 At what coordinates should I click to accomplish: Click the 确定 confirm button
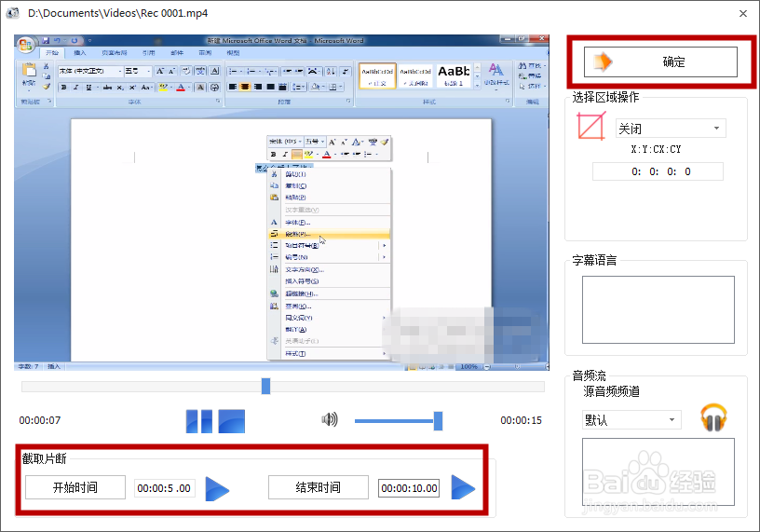pyautogui.click(x=660, y=61)
